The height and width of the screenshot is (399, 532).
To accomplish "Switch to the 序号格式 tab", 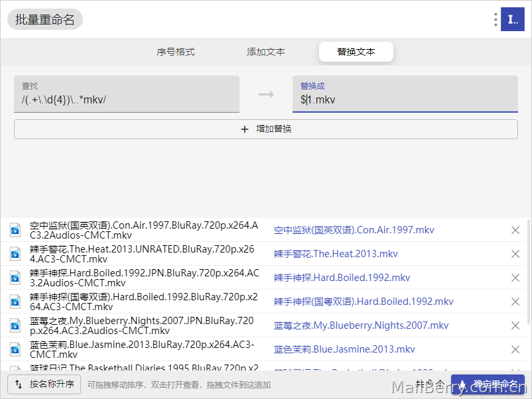I will (176, 52).
